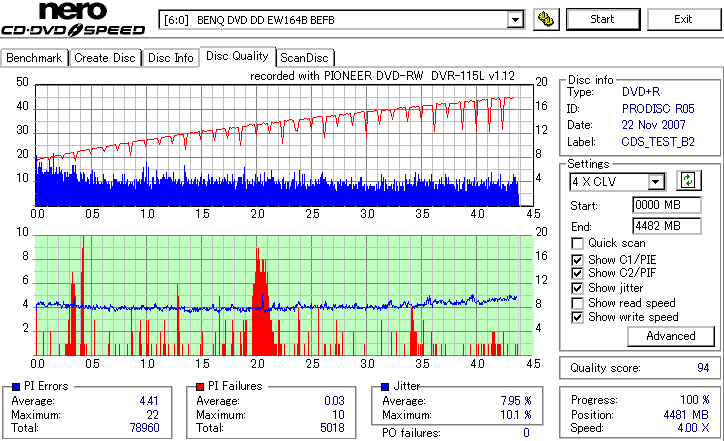Select the Disc Quality tab
This screenshot has width=724, height=441.
click(237, 56)
